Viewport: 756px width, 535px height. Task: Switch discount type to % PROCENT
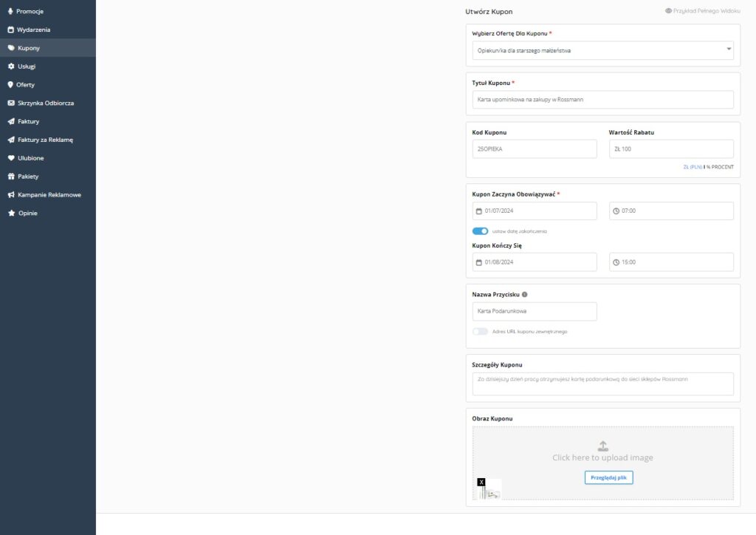tap(721, 167)
